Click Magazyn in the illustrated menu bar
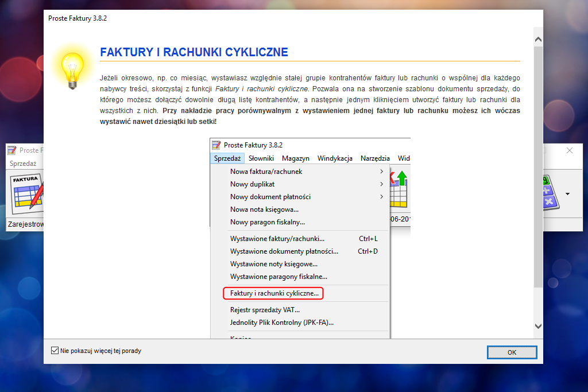This screenshot has width=588, height=392. click(296, 158)
